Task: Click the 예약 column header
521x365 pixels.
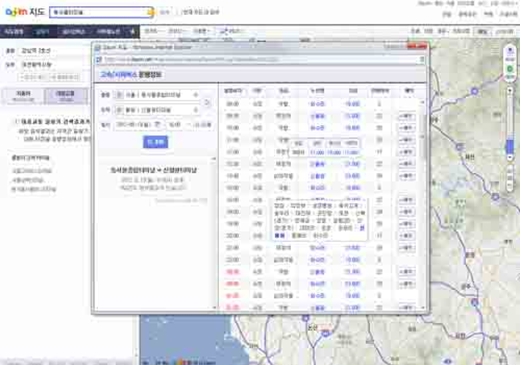Action: (408, 91)
